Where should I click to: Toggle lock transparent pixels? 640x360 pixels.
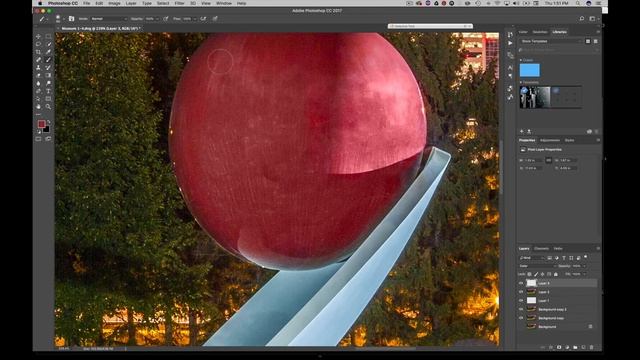coord(529,274)
